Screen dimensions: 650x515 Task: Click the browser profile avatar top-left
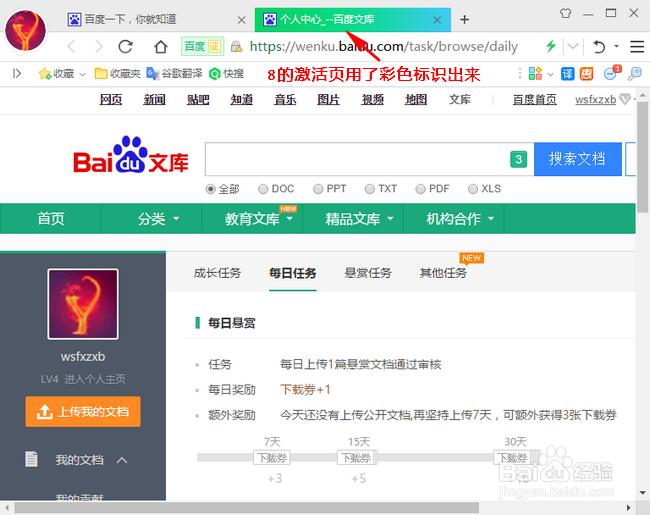[x=25, y=30]
